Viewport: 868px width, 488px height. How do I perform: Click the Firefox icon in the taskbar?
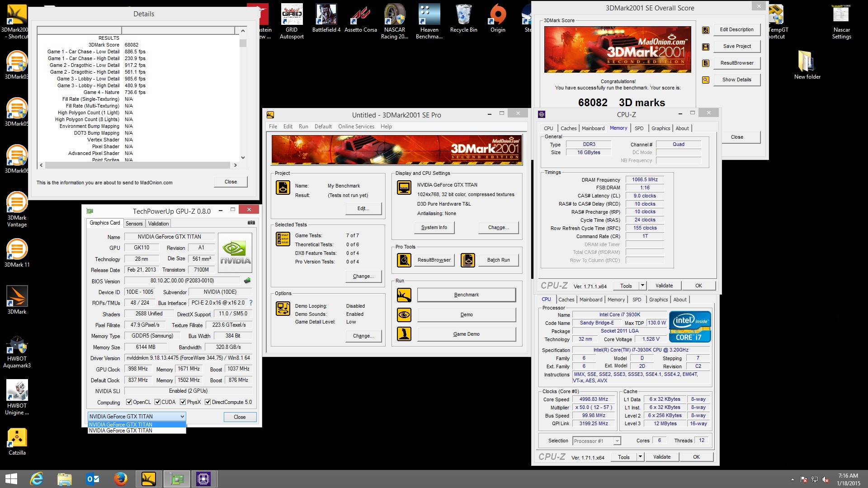[120, 479]
